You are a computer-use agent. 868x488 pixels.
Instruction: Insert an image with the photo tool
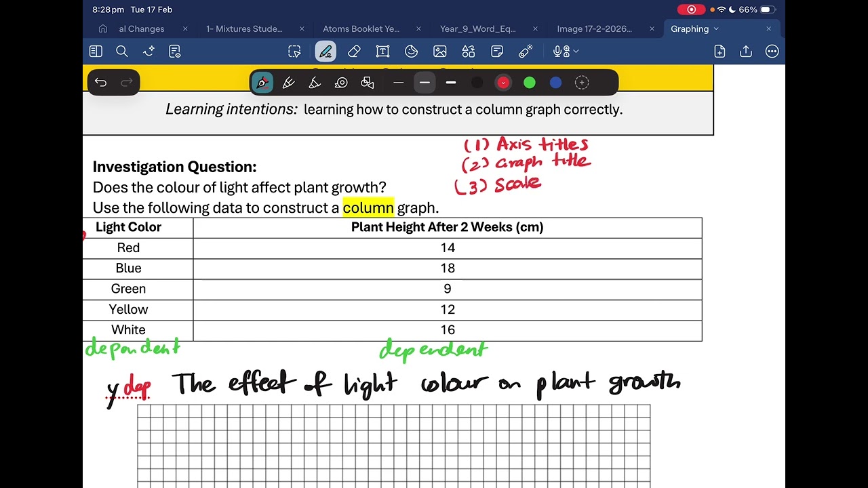click(440, 52)
